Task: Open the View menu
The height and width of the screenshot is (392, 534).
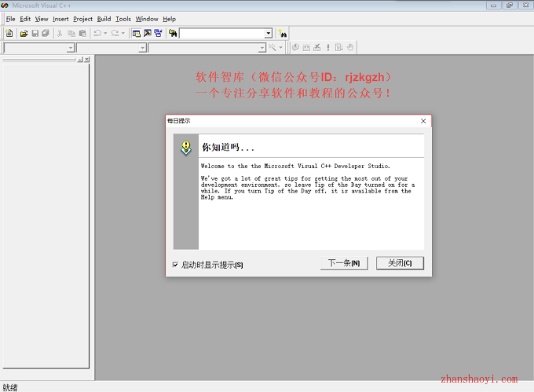Action: [x=42, y=19]
